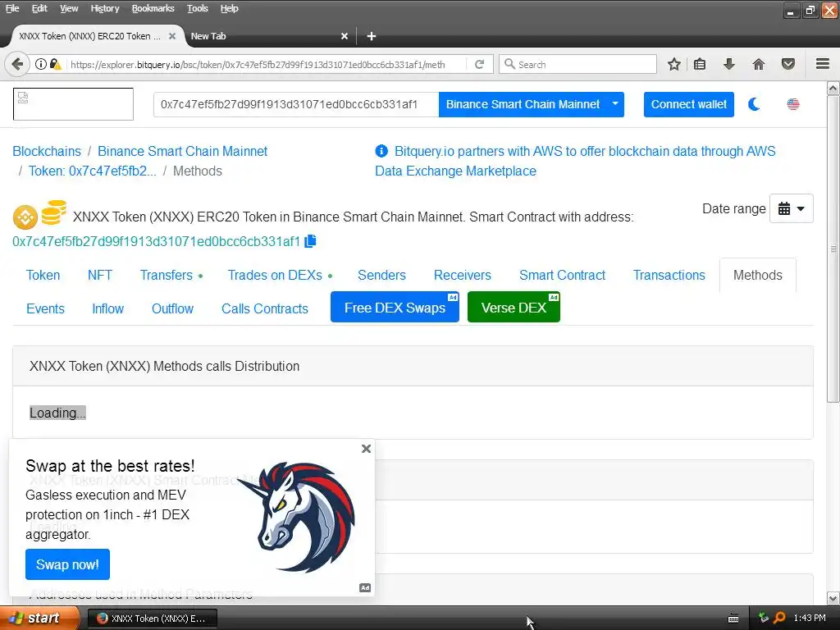Open downloads with the down arrow icon
Screen dimensions: 840x630
[x=729, y=64]
